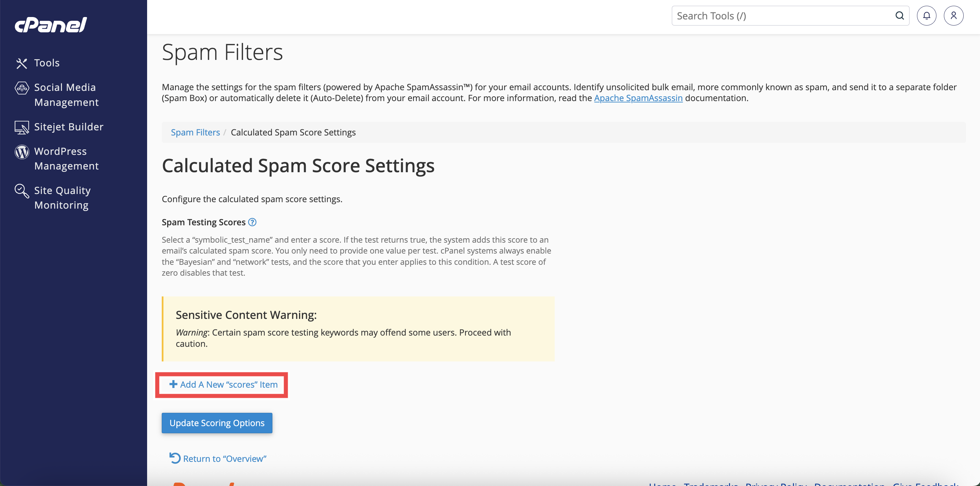Select the Social Media Management sidebar label
Viewport: 980px width, 486px height.
67,95
